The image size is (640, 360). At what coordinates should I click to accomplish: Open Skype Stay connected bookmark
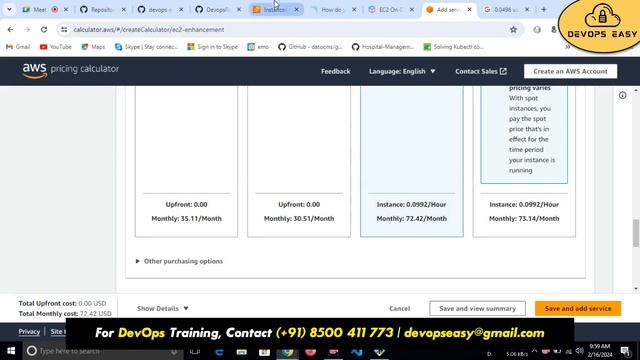click(146, 47)
